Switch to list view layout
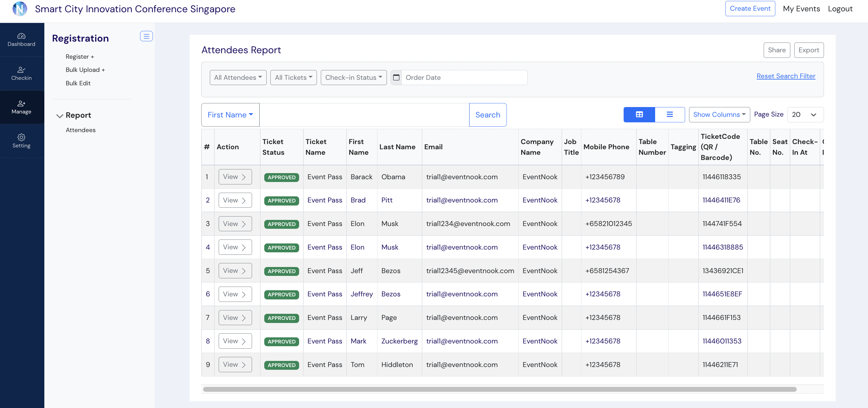Viewport: 868px width, 408px height. 670,115
